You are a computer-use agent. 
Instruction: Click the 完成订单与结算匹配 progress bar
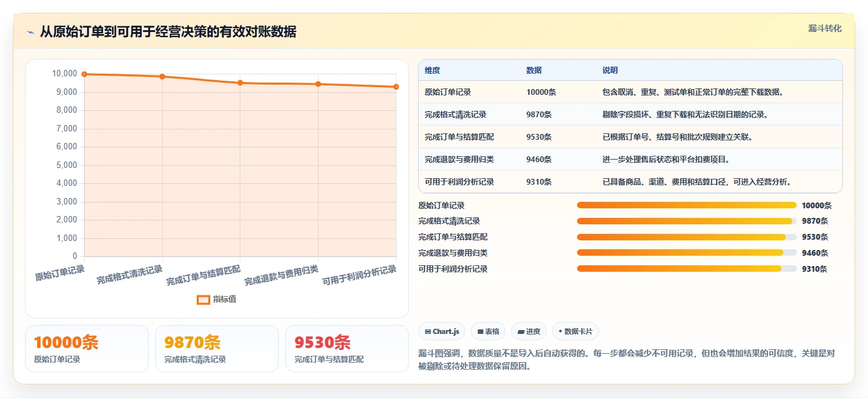pyautogui.click(x=687, y=237)
